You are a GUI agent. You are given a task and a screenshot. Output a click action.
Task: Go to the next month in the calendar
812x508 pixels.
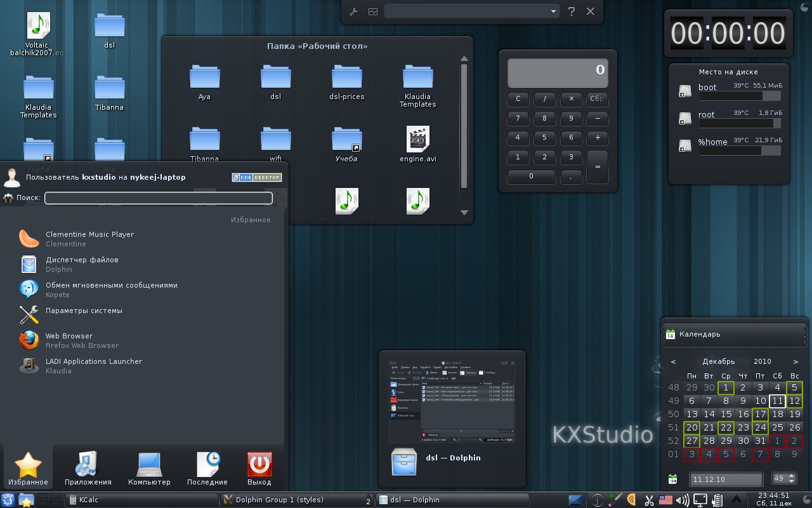796,362
